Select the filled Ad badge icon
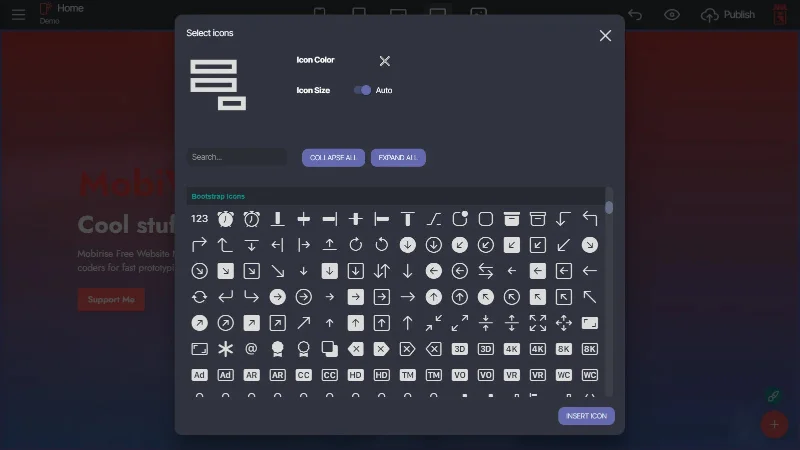Viewport: 800px width, 450px height. pyautogui.click(x=199, y=375)
